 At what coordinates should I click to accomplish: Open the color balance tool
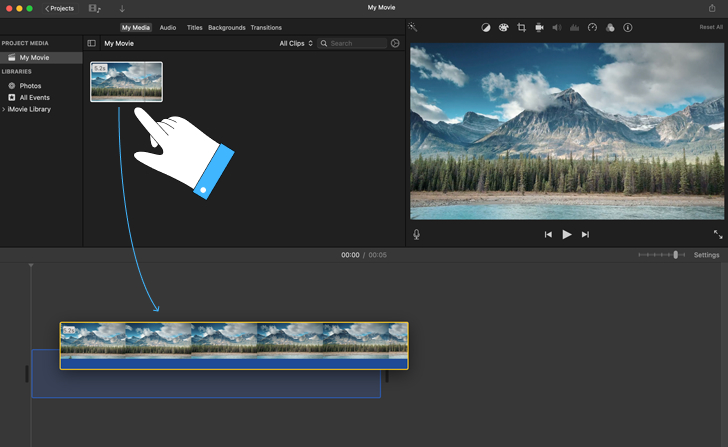click(x=486, y=27)
